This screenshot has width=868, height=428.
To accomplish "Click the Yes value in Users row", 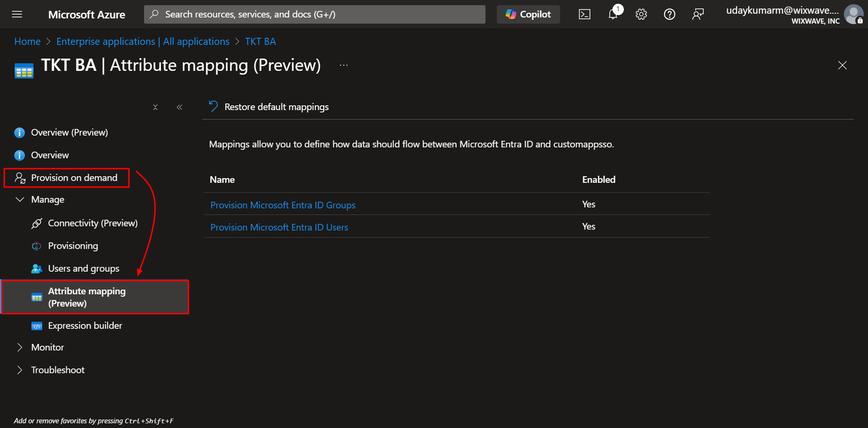I will [x=588, y=226].
